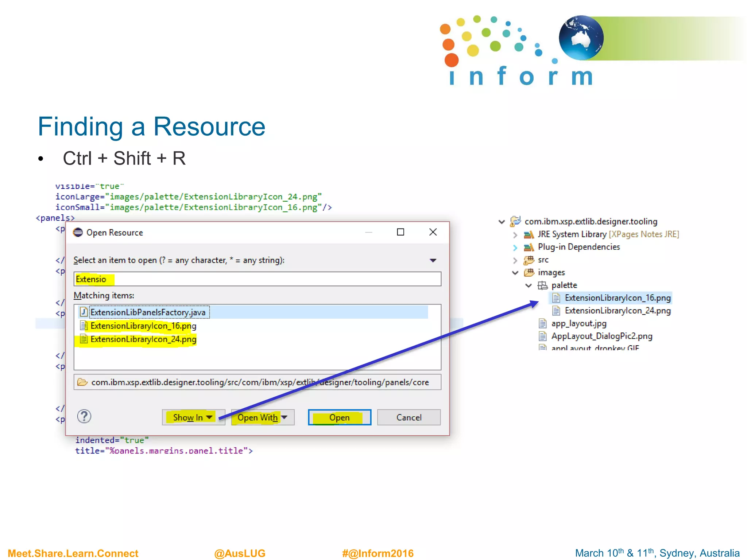The width and height of the screenshot is (747, 560).
Task: Click the JRE System Library icon
Action: pyautogui.click(x=529, y=234)
